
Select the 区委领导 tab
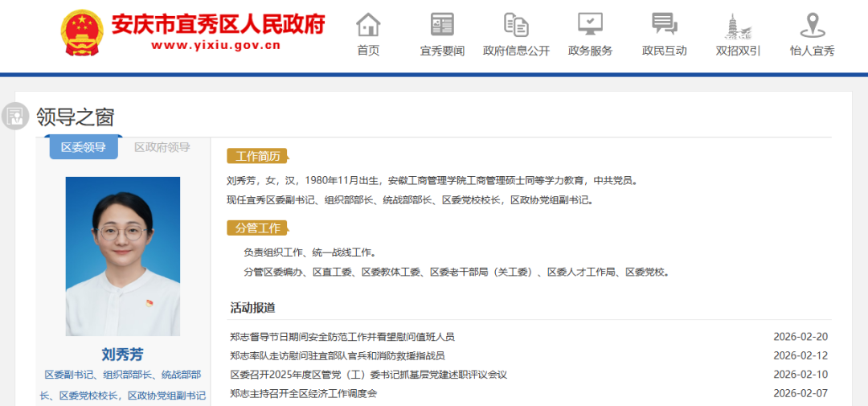(x=84, y=147)
